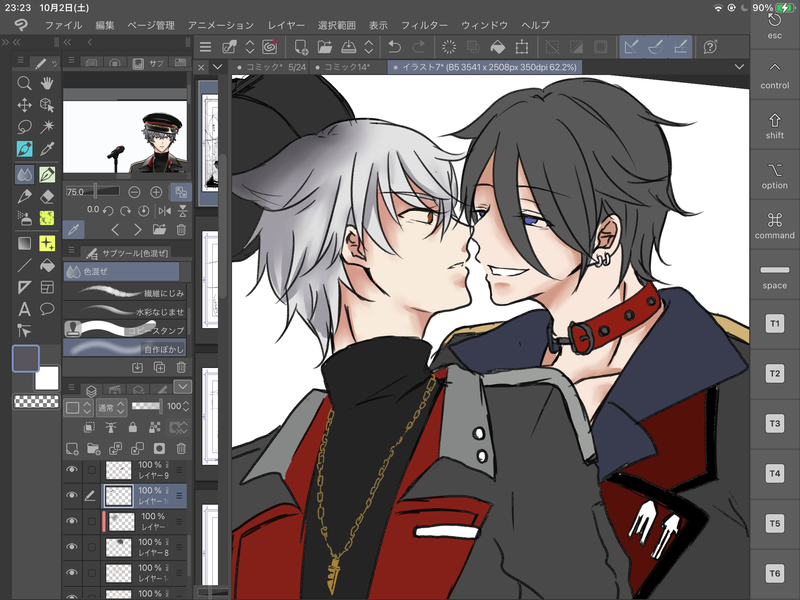800x600 pixels.
Task: Create new canvas from command bar
Action: tap(301, 47)
